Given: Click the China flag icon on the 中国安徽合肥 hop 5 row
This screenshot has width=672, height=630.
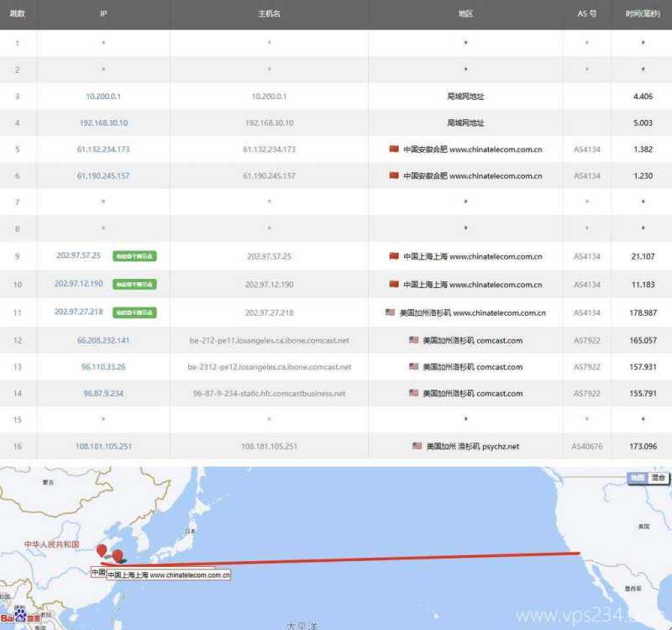Looking at the screenshot, I should (x=393, y=150).
